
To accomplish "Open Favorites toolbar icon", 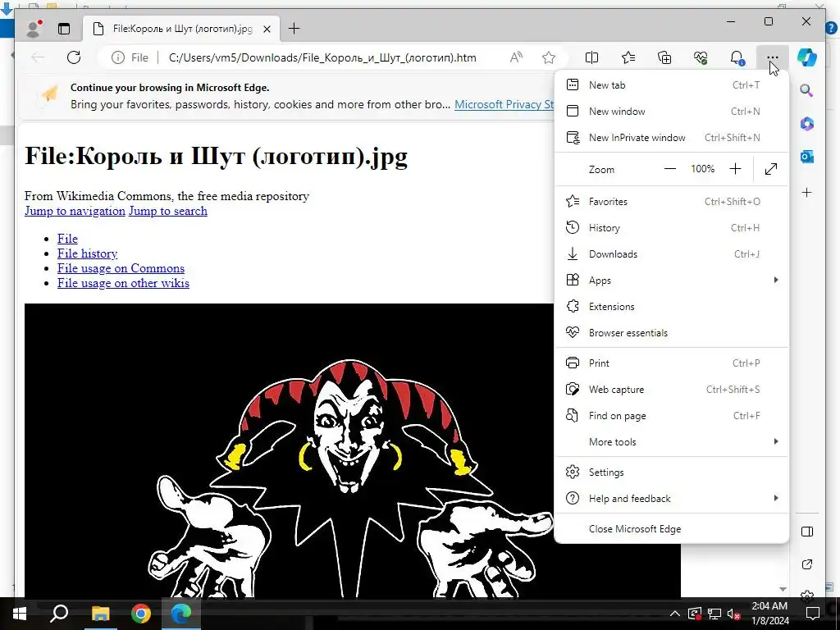I will tap(628, 57).
